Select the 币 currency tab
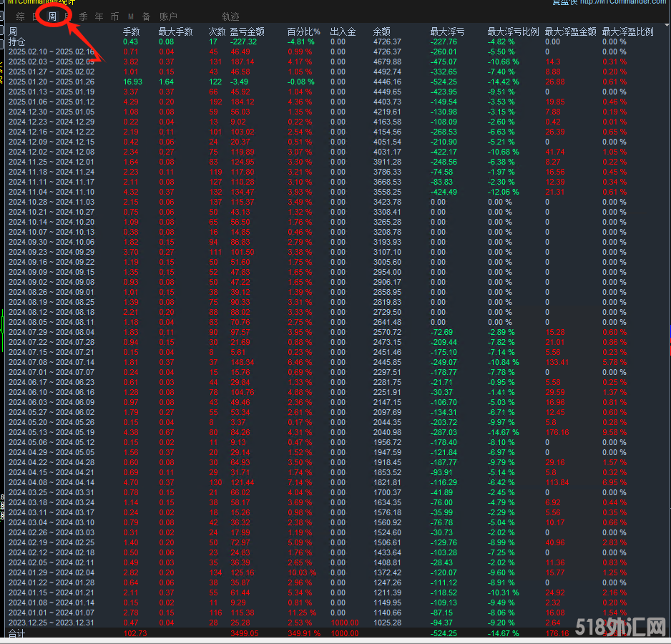 pyautogui.click(x=114, y=16)
